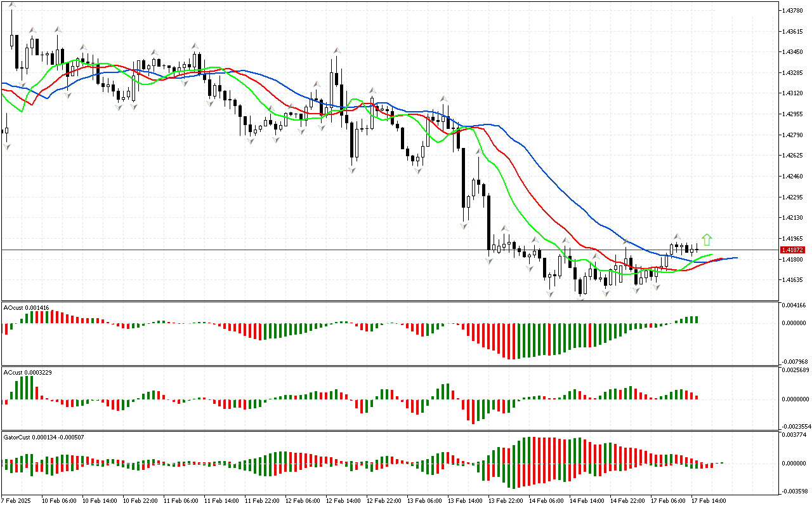Select the 10 Feb 06:00 time label

(x=58, y=501)
